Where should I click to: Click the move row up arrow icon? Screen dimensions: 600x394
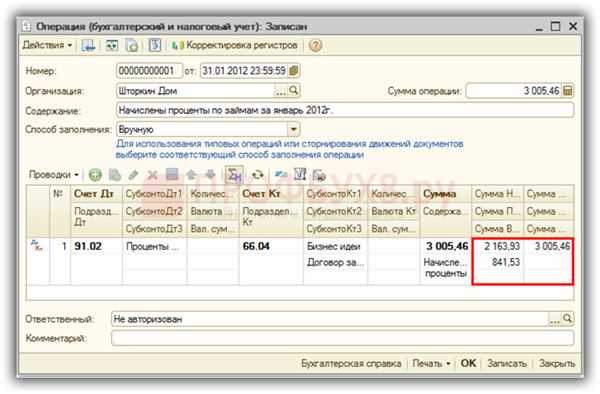191,175
